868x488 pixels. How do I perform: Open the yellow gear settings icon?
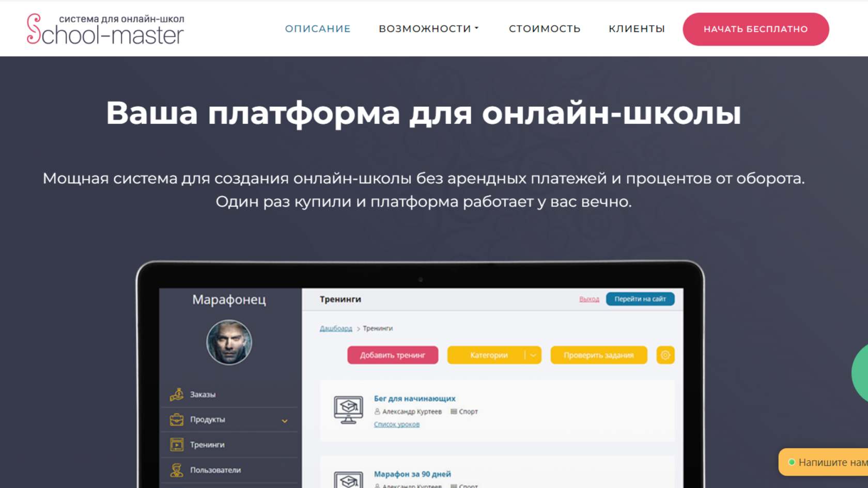[665, 355]
